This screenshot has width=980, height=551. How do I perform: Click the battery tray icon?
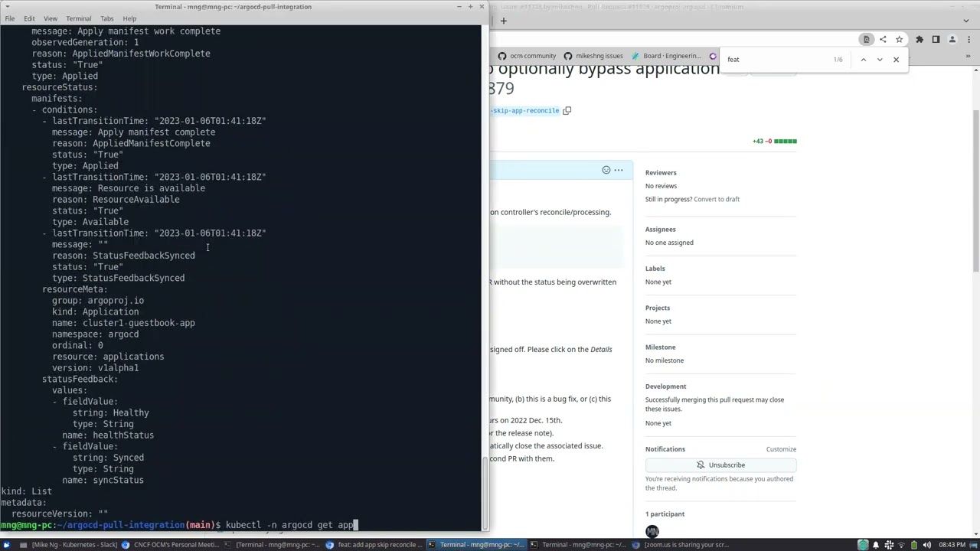click(x=915, y=545)
